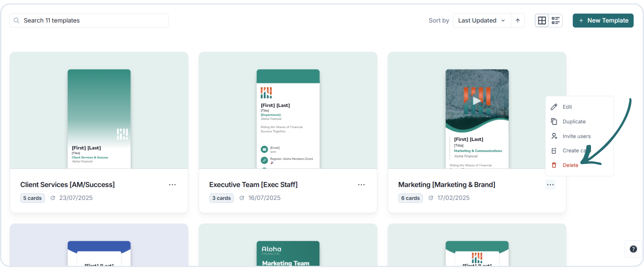Click the Create cards icon
Viewport: 644px width, 276px height.
554,151
